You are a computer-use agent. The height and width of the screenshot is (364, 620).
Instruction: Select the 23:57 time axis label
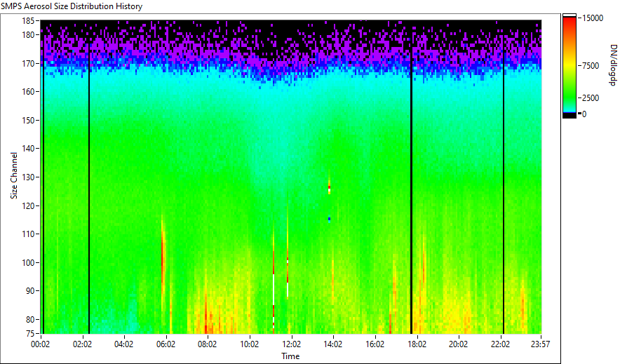click(x=540, y=344)
